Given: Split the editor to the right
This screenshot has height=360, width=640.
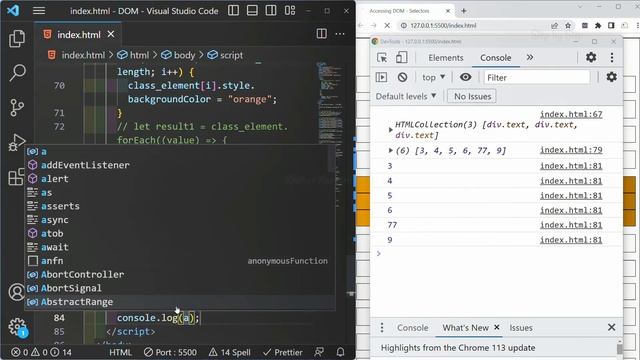Looking at the screenshot, I should coord(322,34).
